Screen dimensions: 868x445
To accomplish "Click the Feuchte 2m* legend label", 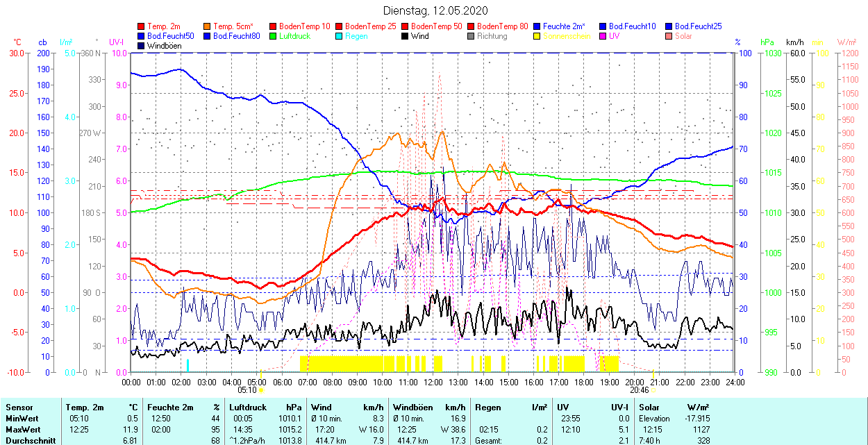I will (565, 26).
